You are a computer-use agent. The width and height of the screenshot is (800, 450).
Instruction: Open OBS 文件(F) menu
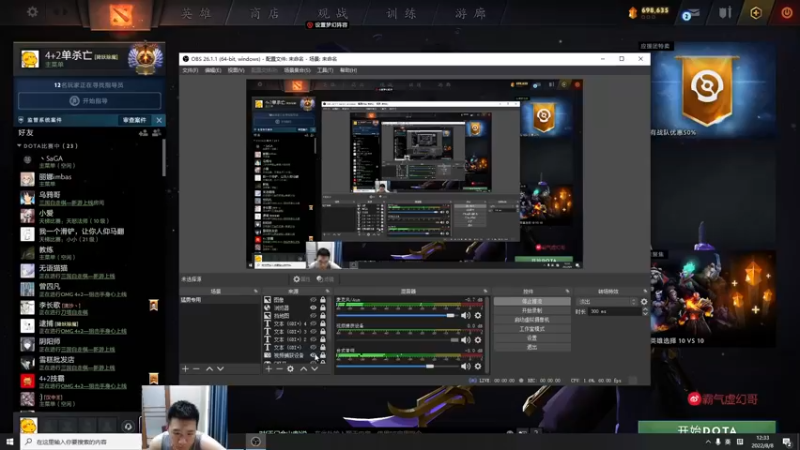tap(190, 70)
